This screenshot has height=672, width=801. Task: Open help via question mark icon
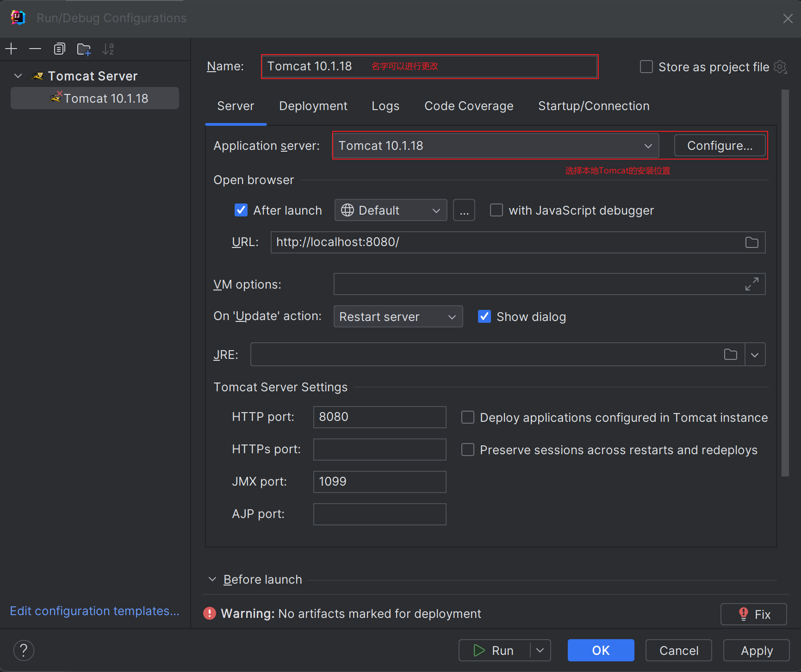[24, 650]
